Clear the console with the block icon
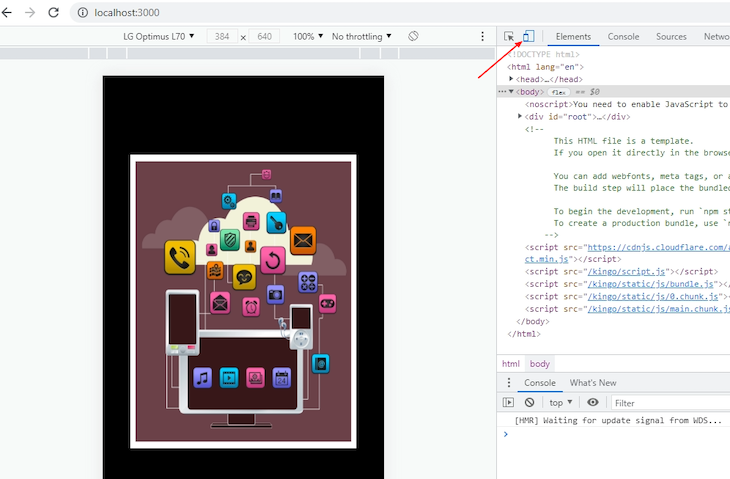 tap(529, 402)
